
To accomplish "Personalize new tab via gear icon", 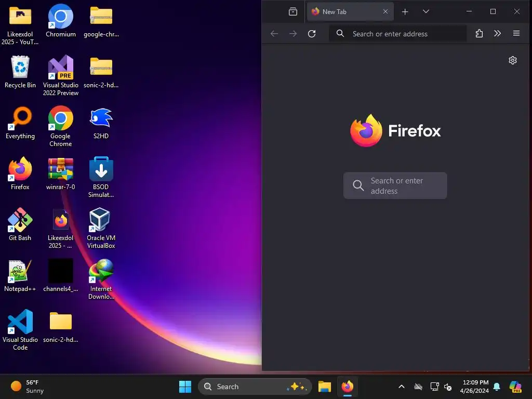I will (513, 60).
